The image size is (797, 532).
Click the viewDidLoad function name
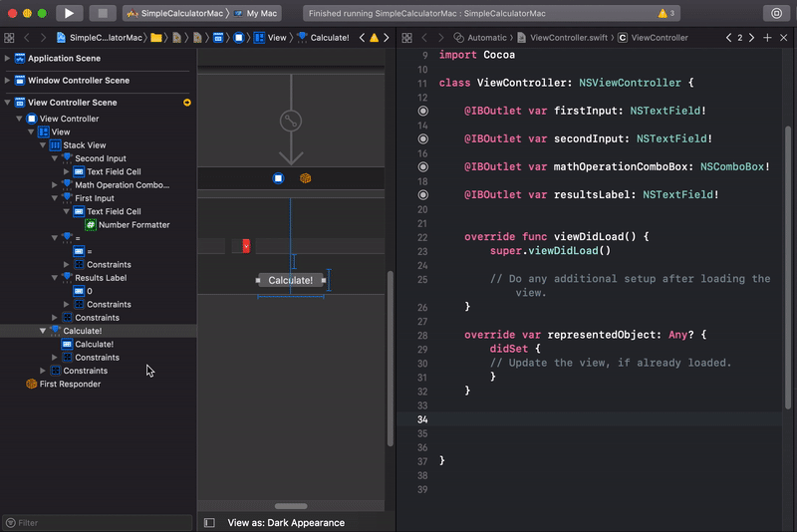pyautogui.click(x=589, y=236)
